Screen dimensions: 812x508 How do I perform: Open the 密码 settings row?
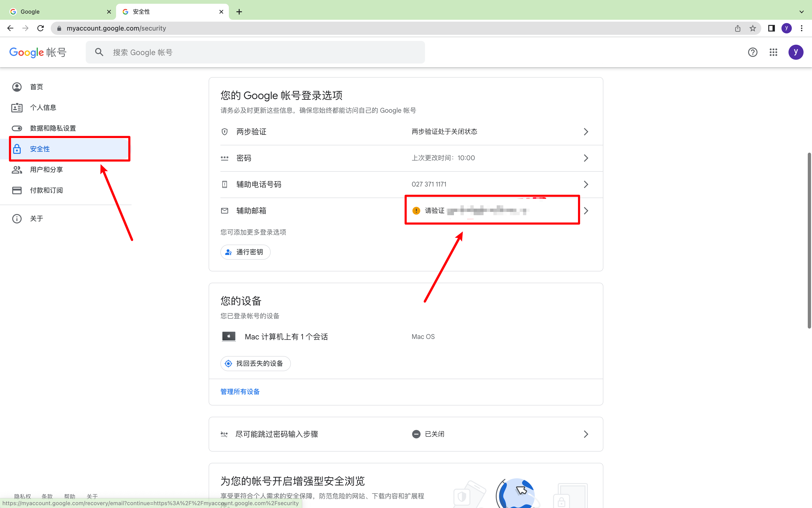click(x=406, y=158)
